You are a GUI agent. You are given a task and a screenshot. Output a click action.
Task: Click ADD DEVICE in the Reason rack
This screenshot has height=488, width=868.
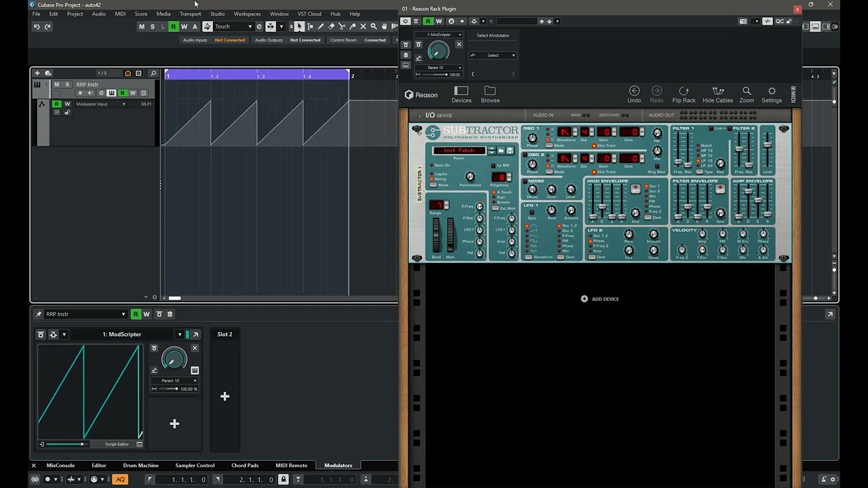(600, 299)
